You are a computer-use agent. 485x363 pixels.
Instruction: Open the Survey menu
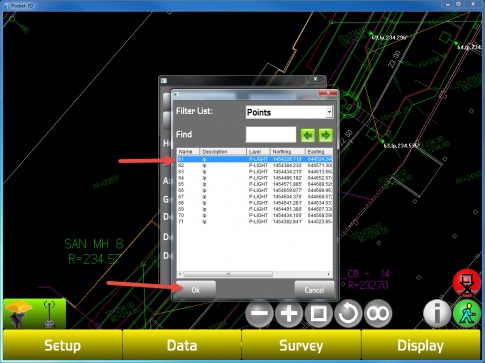click(301, 345)
